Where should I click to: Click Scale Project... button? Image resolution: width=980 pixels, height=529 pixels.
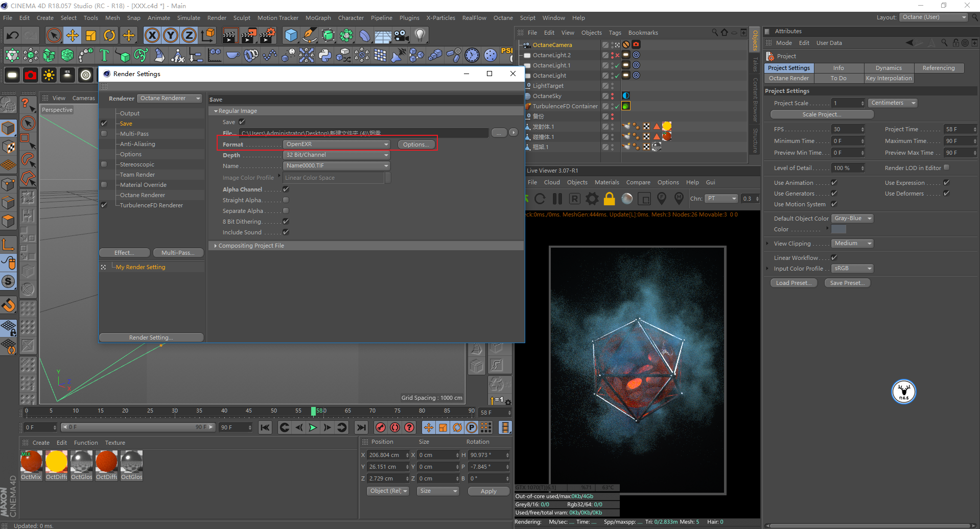pyautogui.click(x=822, y=114)
